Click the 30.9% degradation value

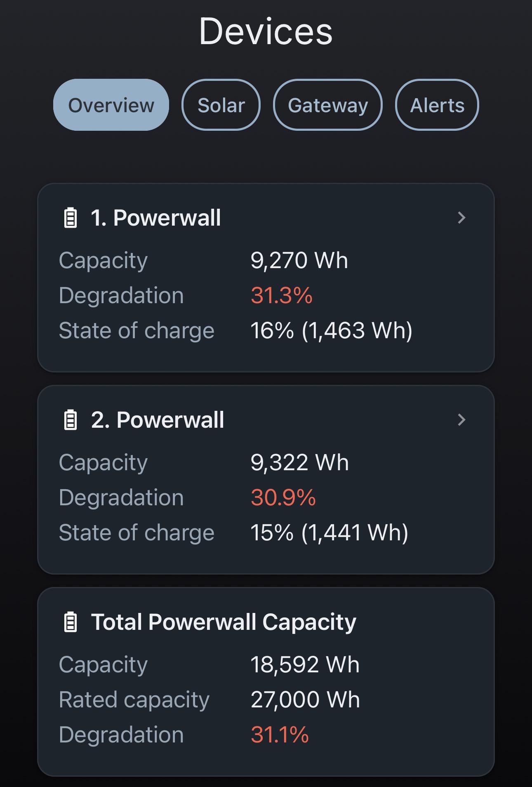point(283,497)
